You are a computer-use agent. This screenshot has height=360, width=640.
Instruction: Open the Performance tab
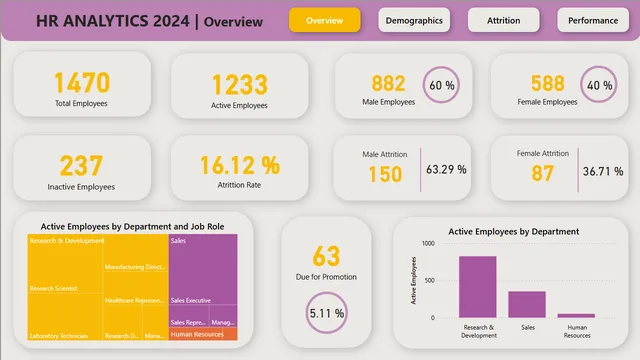point(593,20)
